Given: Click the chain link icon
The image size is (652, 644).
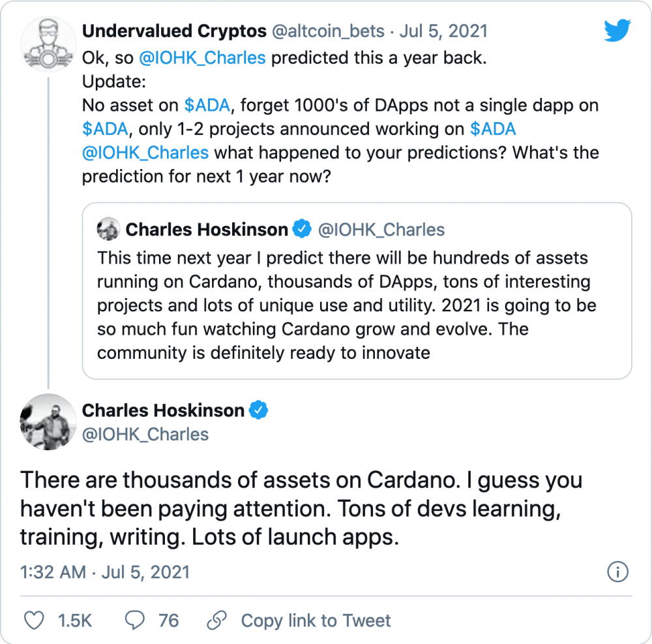Looking at the screenshot, I should coord(216,621).
